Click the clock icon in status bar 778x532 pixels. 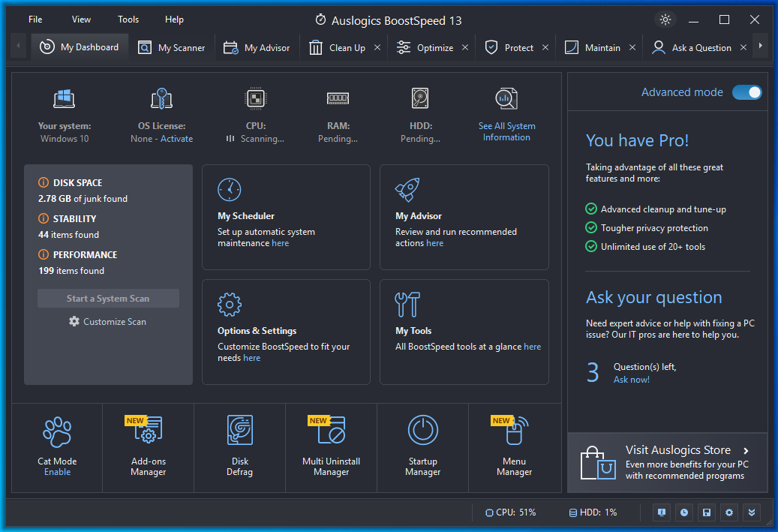click(684, 512)
